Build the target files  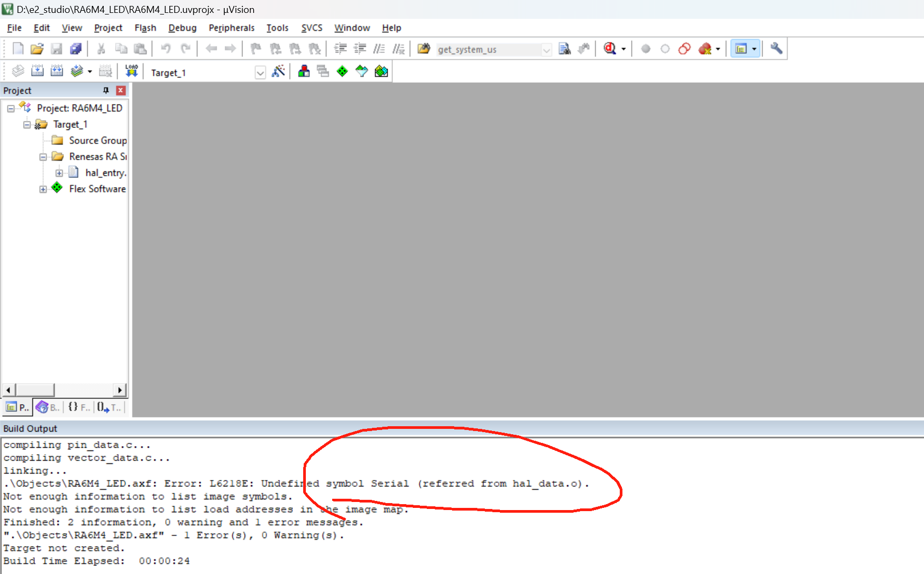(37, 71)
